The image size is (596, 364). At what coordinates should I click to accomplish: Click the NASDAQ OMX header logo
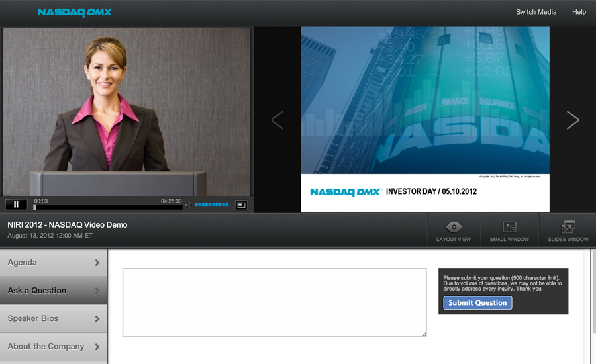click(x=74, y=12)
